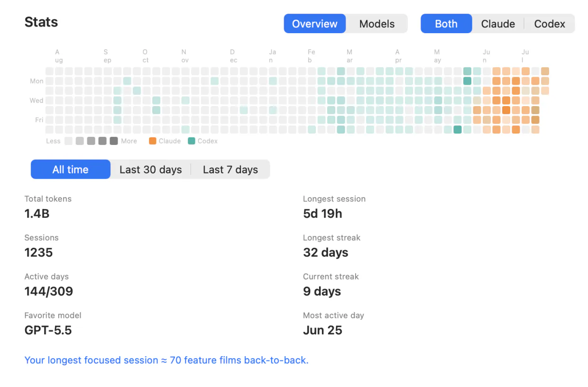The height and width of the screenshot is (387, 588).
Task: Click the Mon row label of the heatmap
Action: click(x=37, y=81)
